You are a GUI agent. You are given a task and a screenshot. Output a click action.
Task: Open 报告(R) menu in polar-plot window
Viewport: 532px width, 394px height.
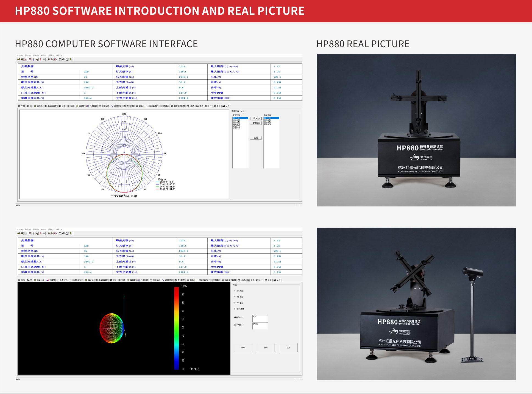coord(36,55)
